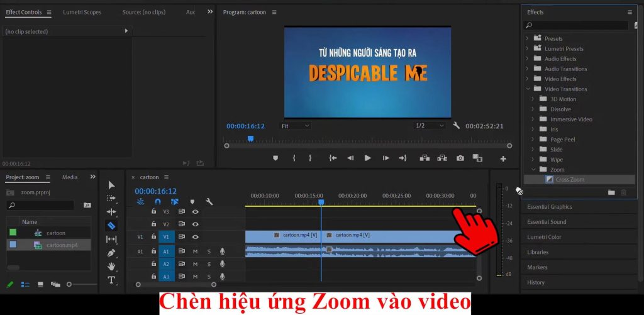
Task: Open Timeline Display Settings wrench
Action: (x=209, y=202)
